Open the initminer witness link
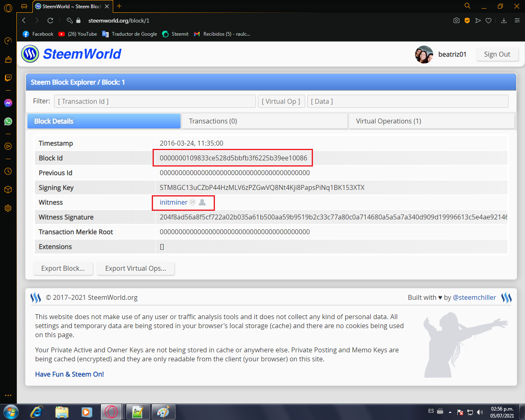 click(x=173, y=202)
